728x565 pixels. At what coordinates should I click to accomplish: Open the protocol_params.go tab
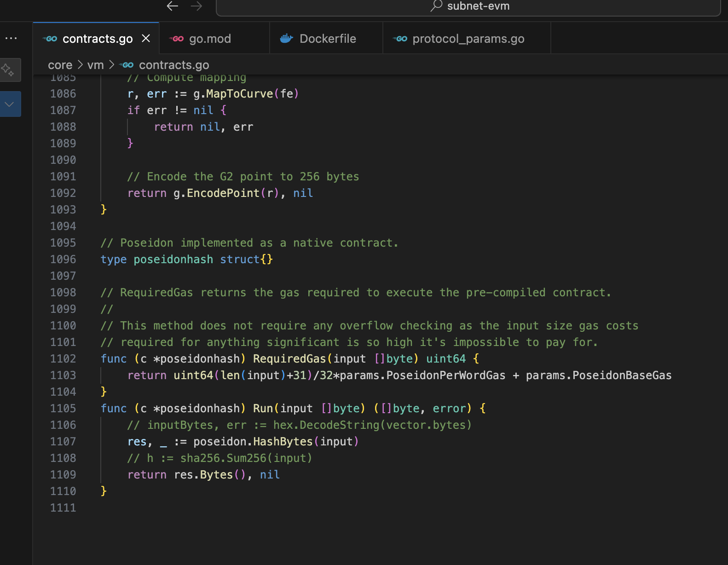pos(467,39)
